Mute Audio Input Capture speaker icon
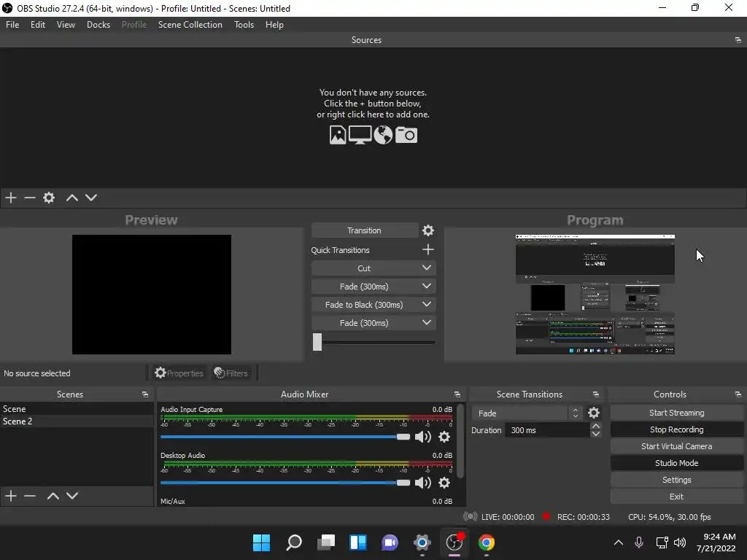Viewport: 747px width, 560px height. [422, 437]
